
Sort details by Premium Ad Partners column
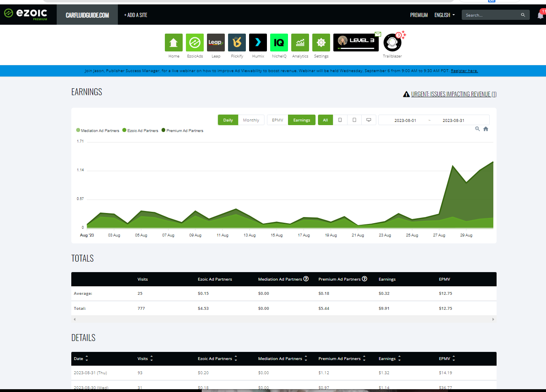coord(342,358)
